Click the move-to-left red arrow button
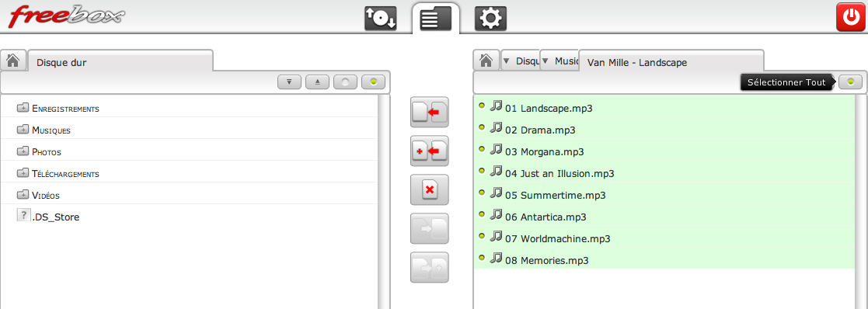 point(429,113)
